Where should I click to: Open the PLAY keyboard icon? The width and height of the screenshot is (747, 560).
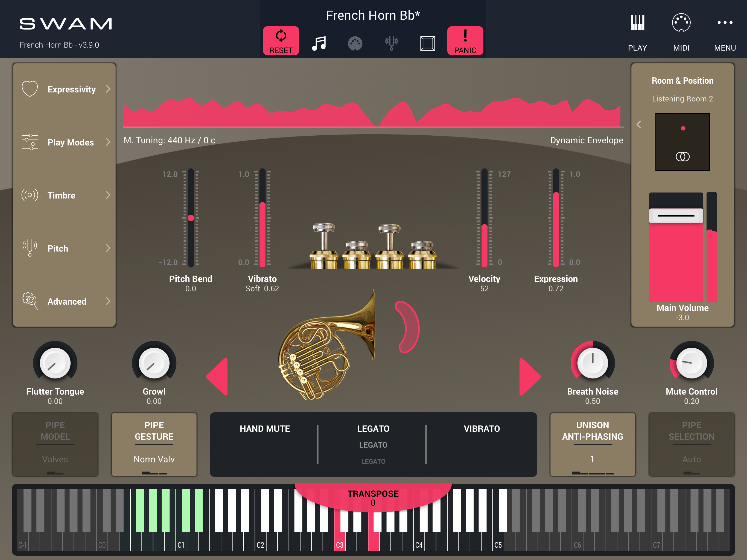(x=637, y=23)
